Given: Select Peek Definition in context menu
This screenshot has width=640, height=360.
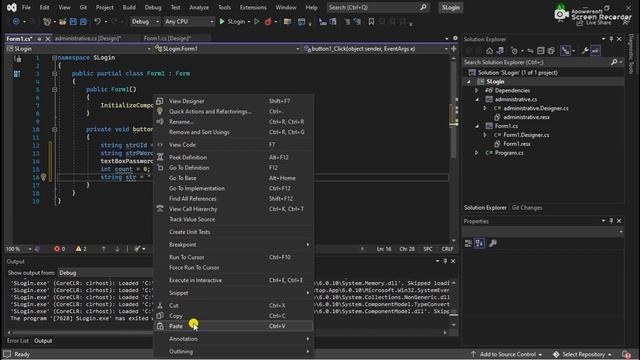Looking at the screenshot, I should (x=233, y=158).
